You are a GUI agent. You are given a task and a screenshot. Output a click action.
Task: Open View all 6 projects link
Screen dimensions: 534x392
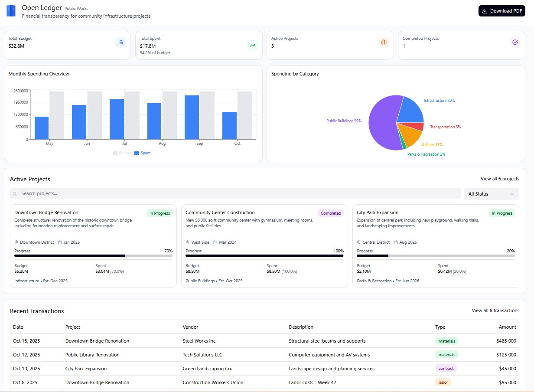click(x=499, y=179)
